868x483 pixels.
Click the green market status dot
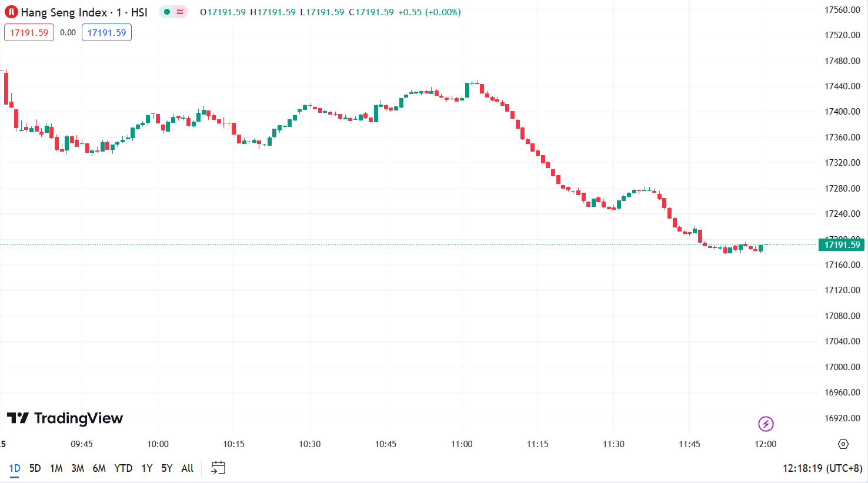(167, 12)
